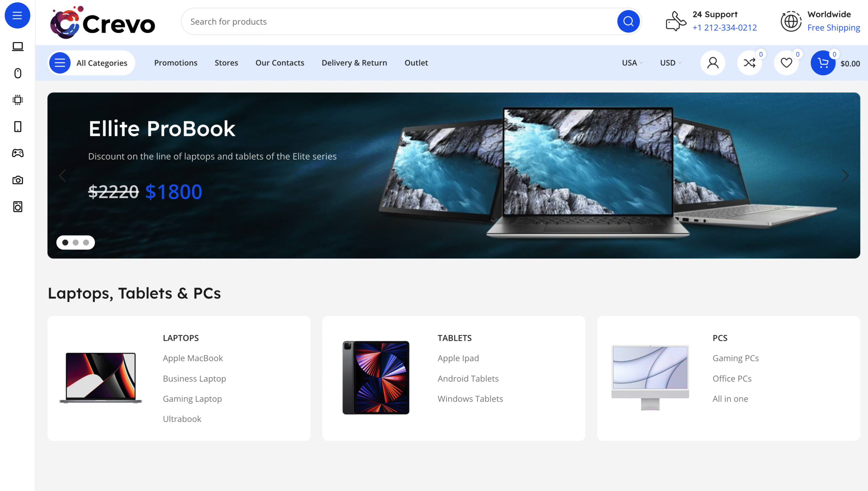This screenshot has width=868, height=491.
Task: Open the Promotions menu item
Action: point(176,63)
